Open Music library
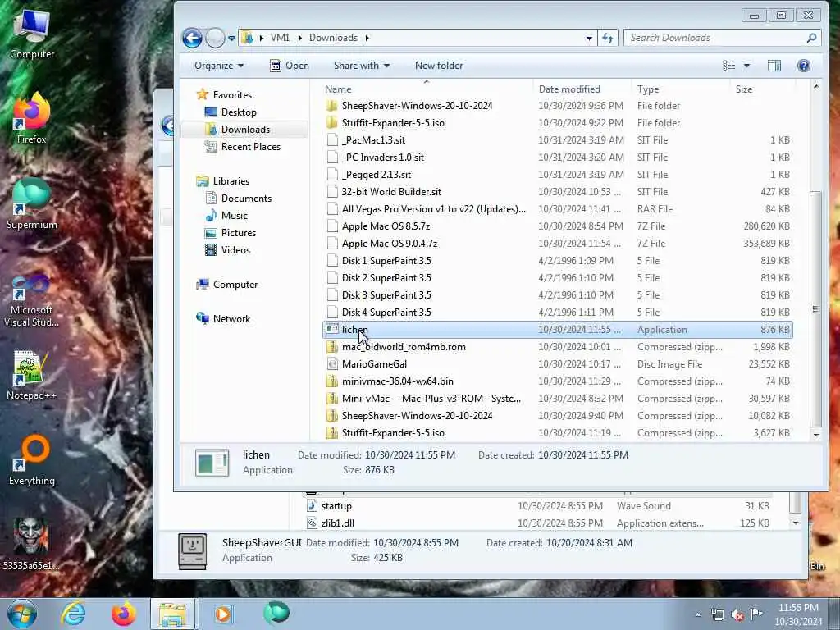The width and height of the screenshot is (840, 630). point(226,216)
